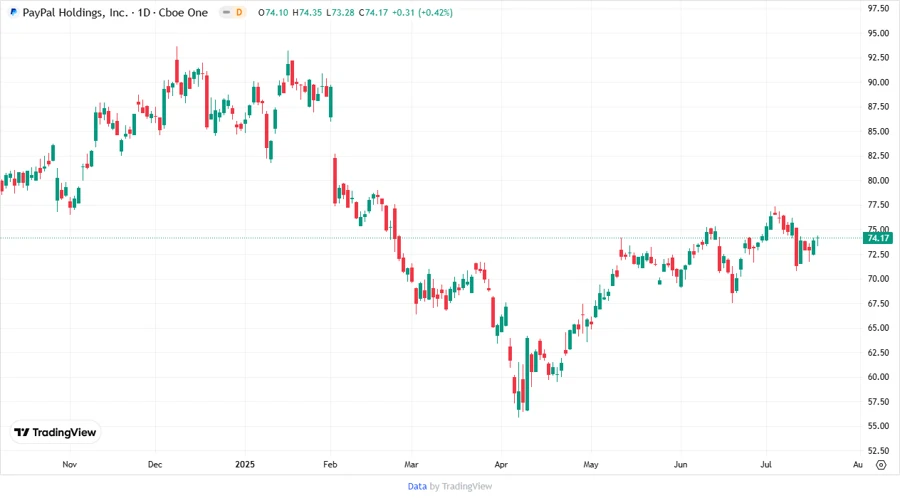Click the May time axis label
This screenshot has height=498, width=900.
coord(591,464)
